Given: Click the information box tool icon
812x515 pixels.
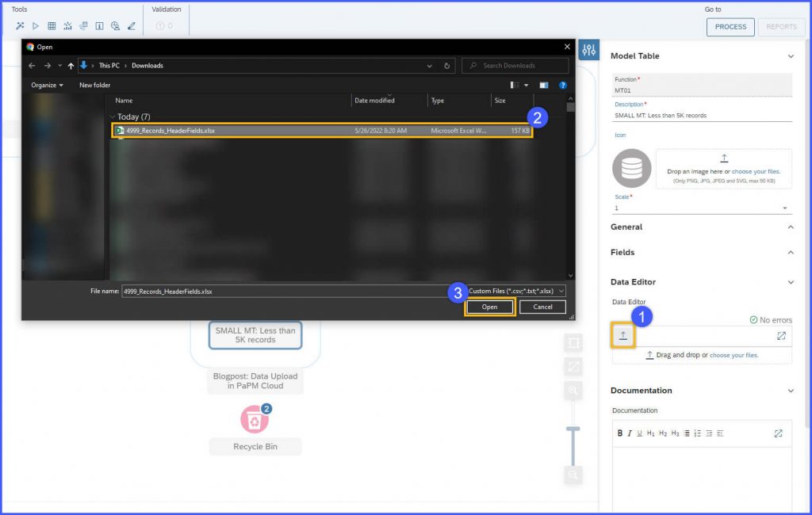Looking at the screenshot, I should pyautogui.click(x=99, y=26).
